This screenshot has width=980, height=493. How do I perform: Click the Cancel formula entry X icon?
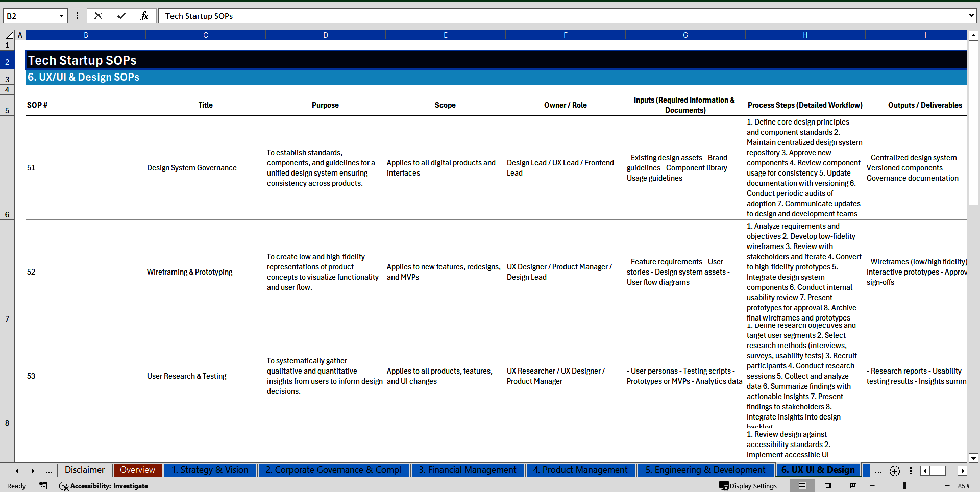pos(98,16)
